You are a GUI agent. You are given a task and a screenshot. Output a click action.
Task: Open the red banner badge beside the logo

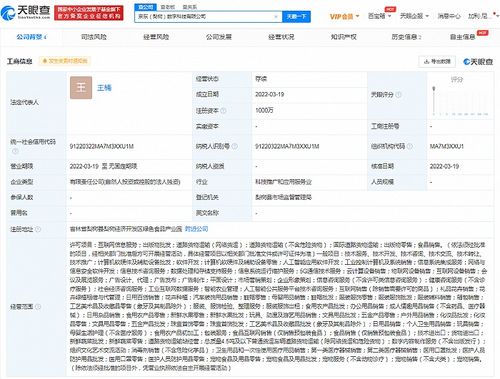(x=89, y=13)
